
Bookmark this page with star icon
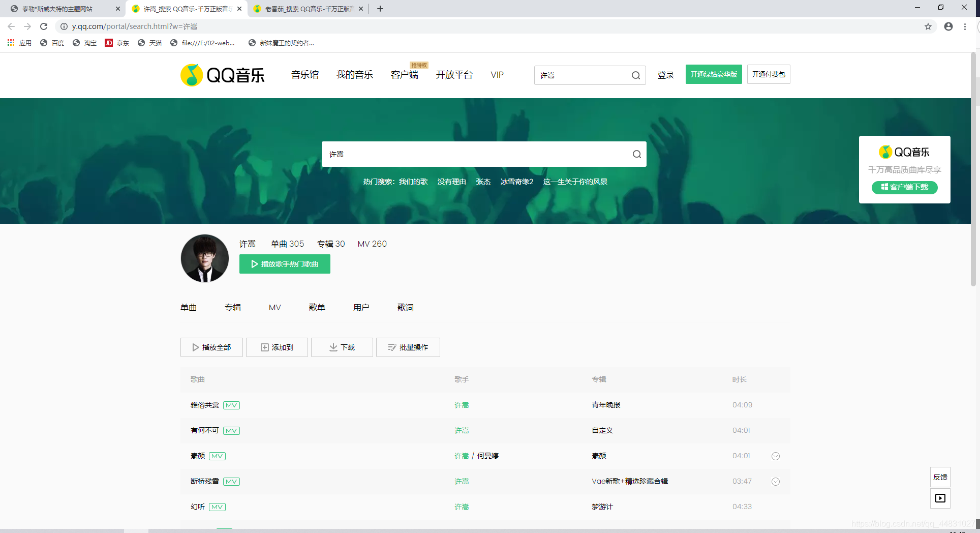pos(928,26)
